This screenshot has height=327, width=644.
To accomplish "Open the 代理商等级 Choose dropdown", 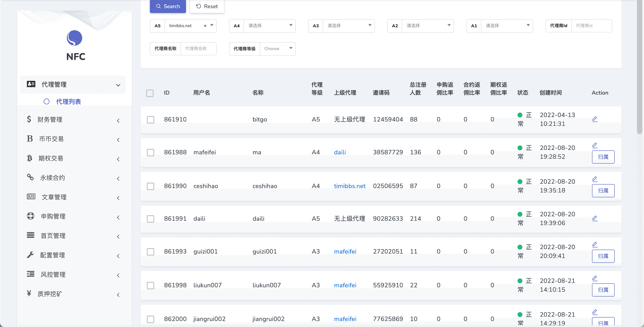I will 277,49.
